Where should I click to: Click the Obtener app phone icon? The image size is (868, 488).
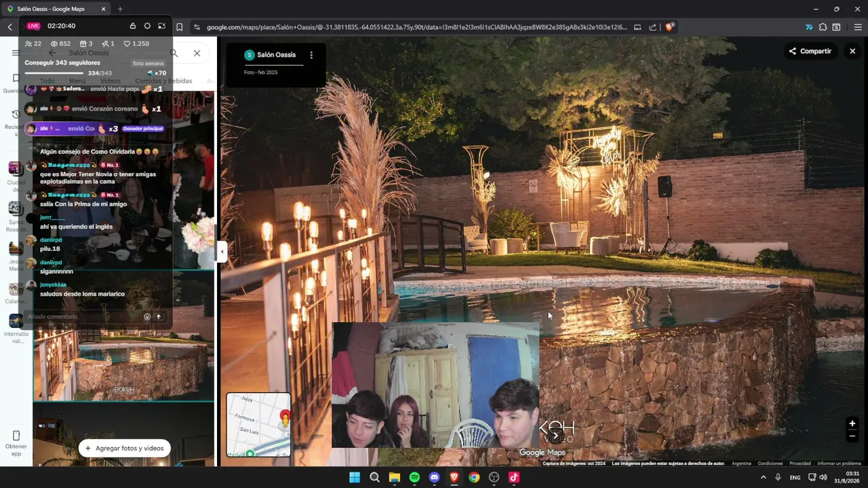[x=16, y=435]
